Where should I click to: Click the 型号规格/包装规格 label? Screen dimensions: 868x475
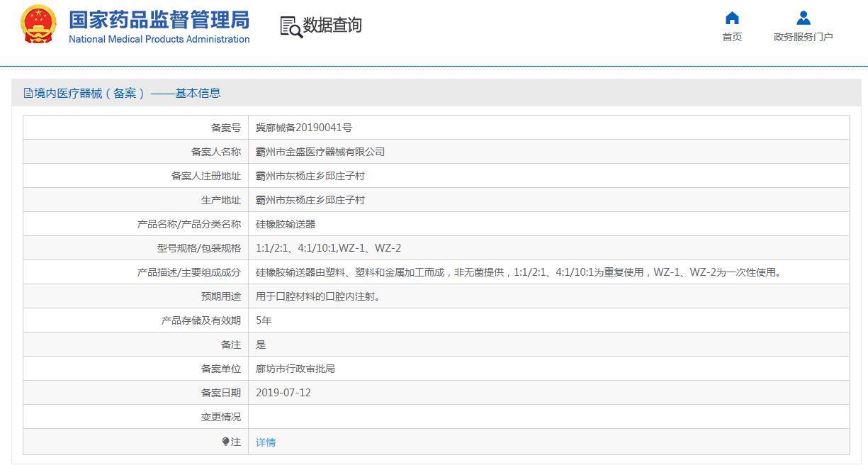[198, 248]
